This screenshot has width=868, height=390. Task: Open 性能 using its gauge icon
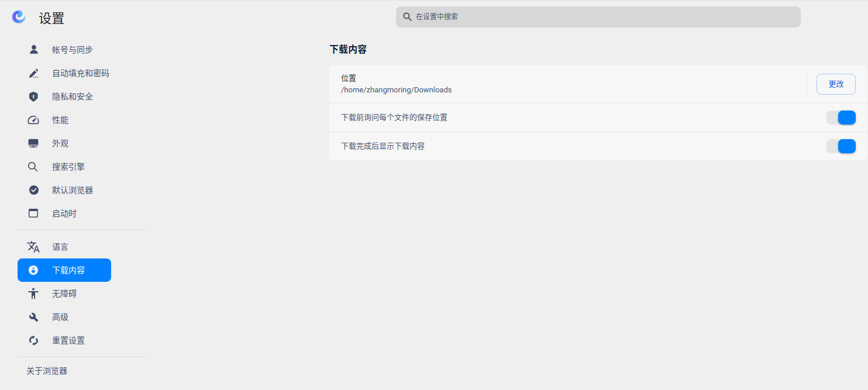(x=33, y=120)
